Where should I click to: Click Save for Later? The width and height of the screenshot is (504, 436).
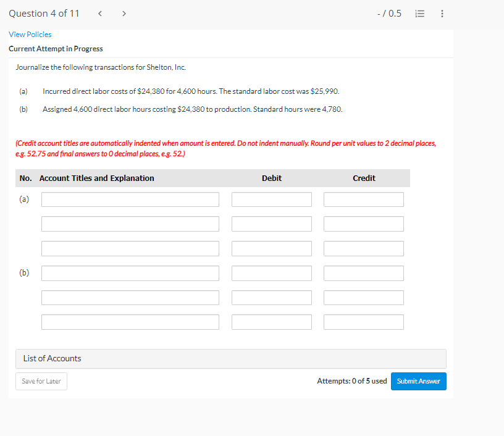tap(41, 381)
